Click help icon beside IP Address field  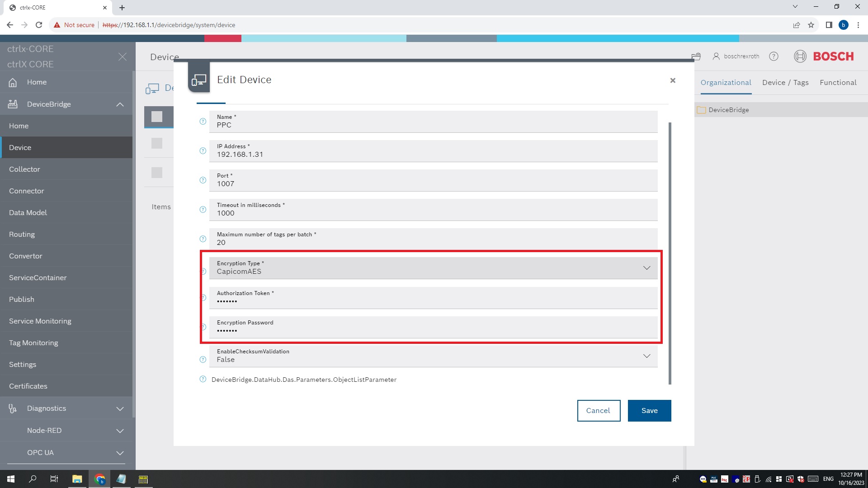tap(203, 151)
